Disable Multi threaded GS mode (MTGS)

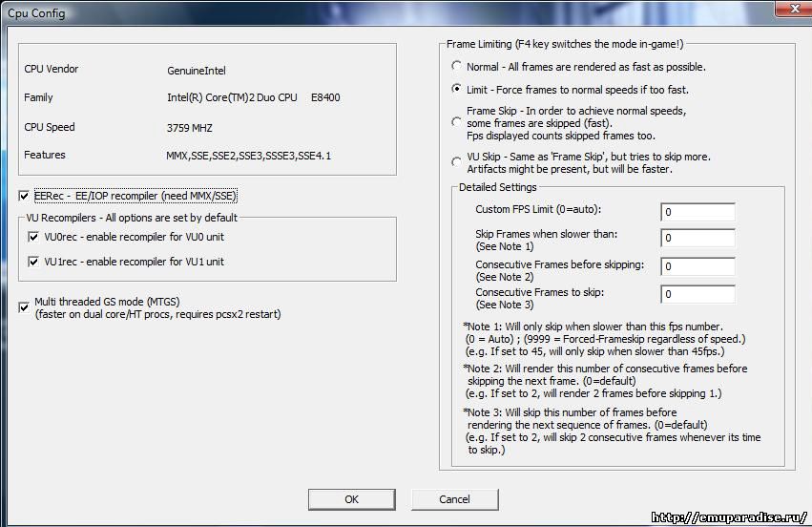coord(24,307)
